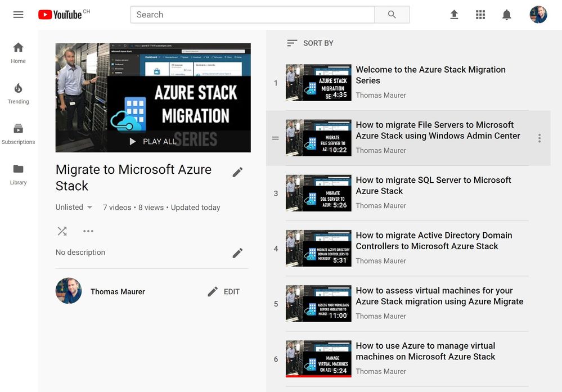This screenshot has width=562, height=392.
Task: Edit the playlist description pencil
Action: tap(237, 253)
